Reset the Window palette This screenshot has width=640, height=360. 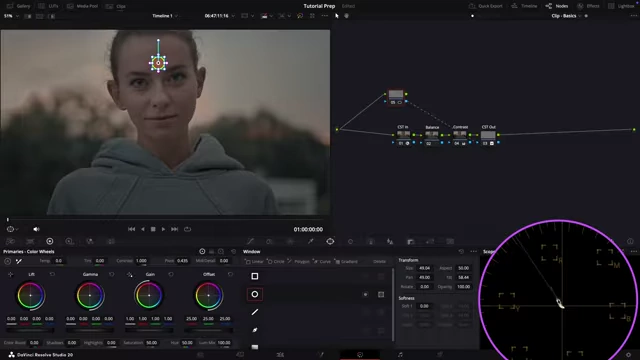click(461, 252)
